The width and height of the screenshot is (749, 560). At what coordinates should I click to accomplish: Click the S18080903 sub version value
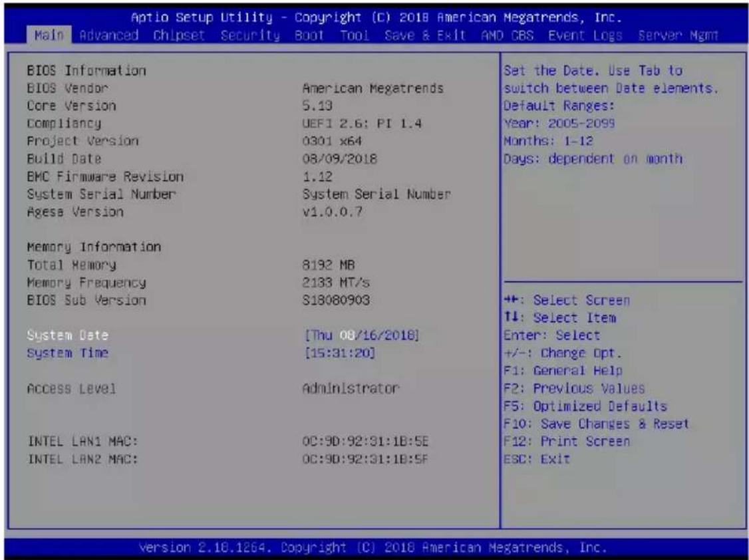[337, 300]
